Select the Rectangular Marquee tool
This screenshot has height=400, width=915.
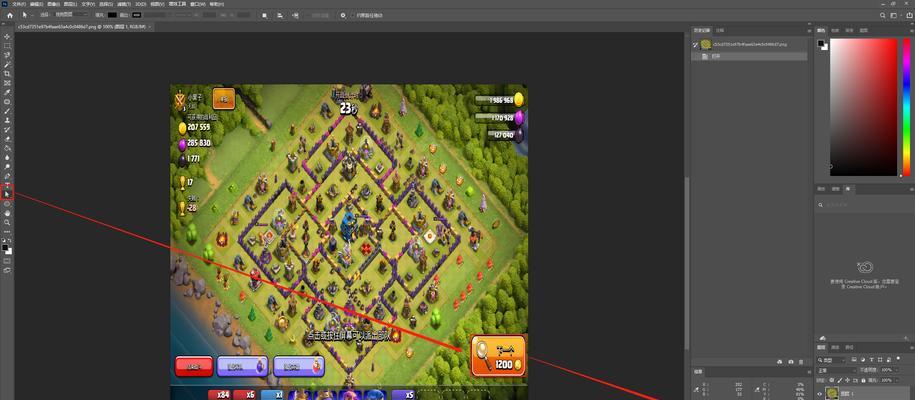tap(8, 46)
